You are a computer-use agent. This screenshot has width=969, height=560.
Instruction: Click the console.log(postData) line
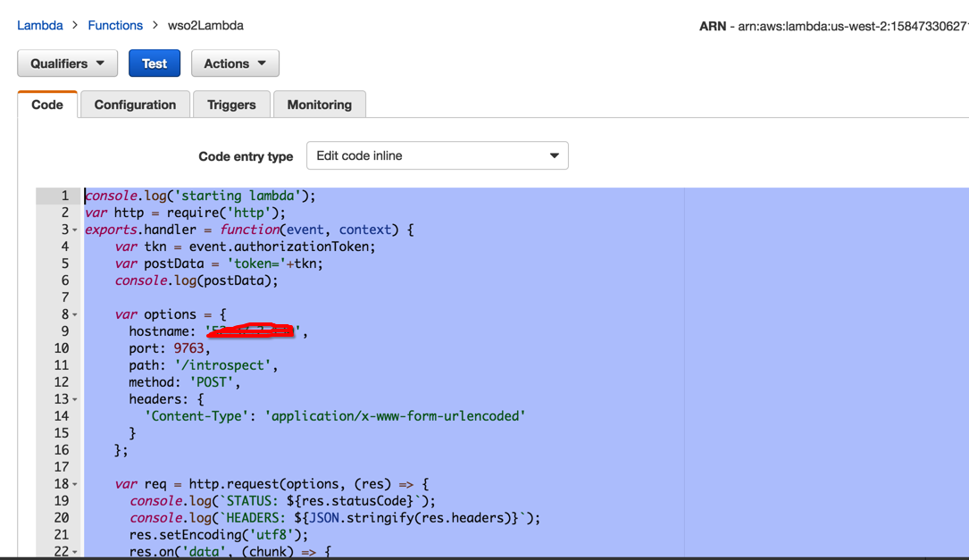pyautogui.click(x=196, y=280)
